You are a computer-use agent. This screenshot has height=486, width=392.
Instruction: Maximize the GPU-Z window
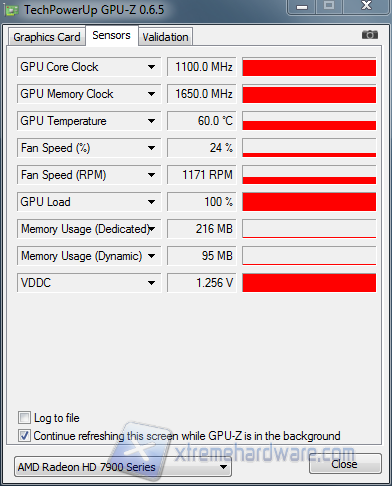tap(329, 7)
